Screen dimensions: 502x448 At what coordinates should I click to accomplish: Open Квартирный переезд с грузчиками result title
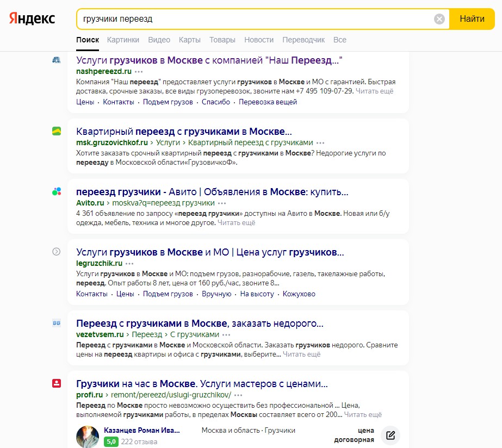click(x=184, y=132)
